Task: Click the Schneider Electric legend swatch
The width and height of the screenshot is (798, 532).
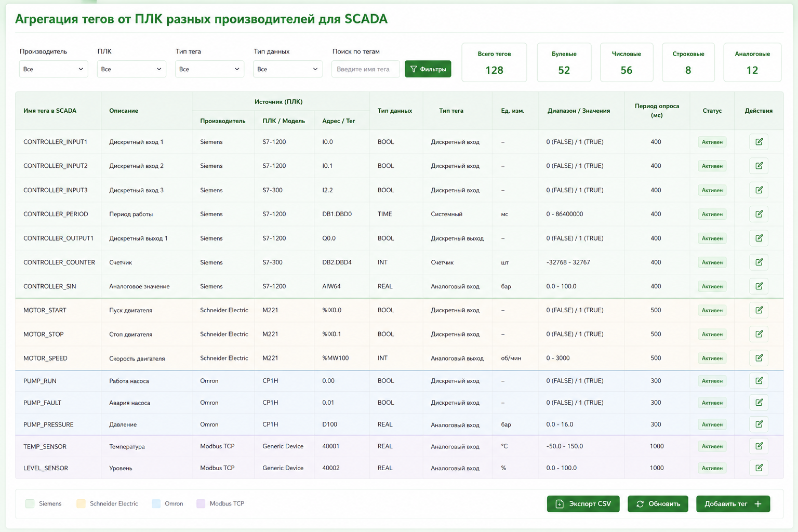Action: 81,503
